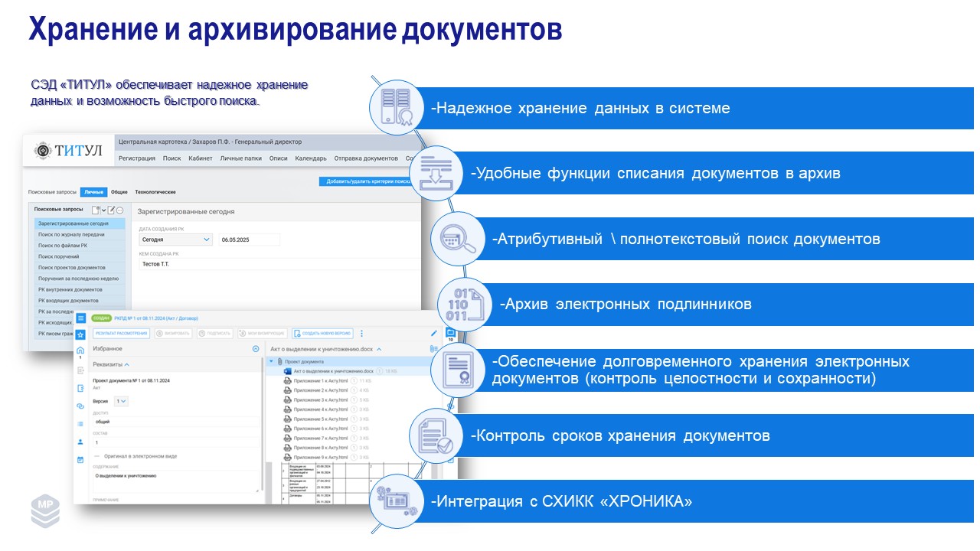
Task: Open the 'Сегодня' date dropdown
Action: pos(175,240)
